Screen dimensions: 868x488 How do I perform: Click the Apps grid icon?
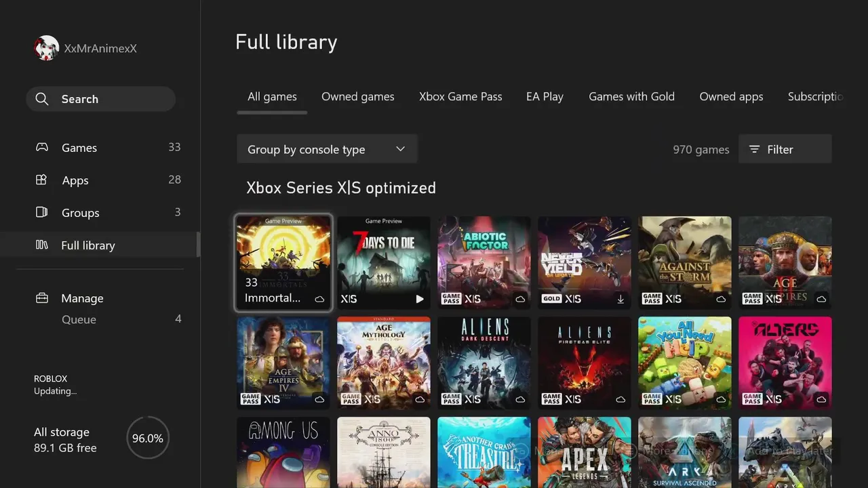pyautogui.click(x=41, y=180)
